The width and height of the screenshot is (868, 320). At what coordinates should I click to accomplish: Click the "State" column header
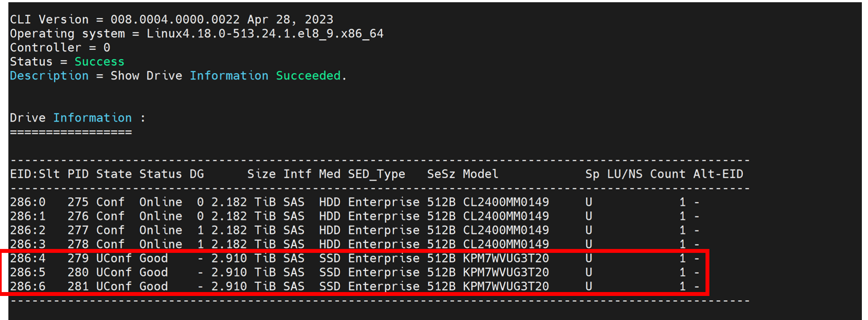pos(114,174)
